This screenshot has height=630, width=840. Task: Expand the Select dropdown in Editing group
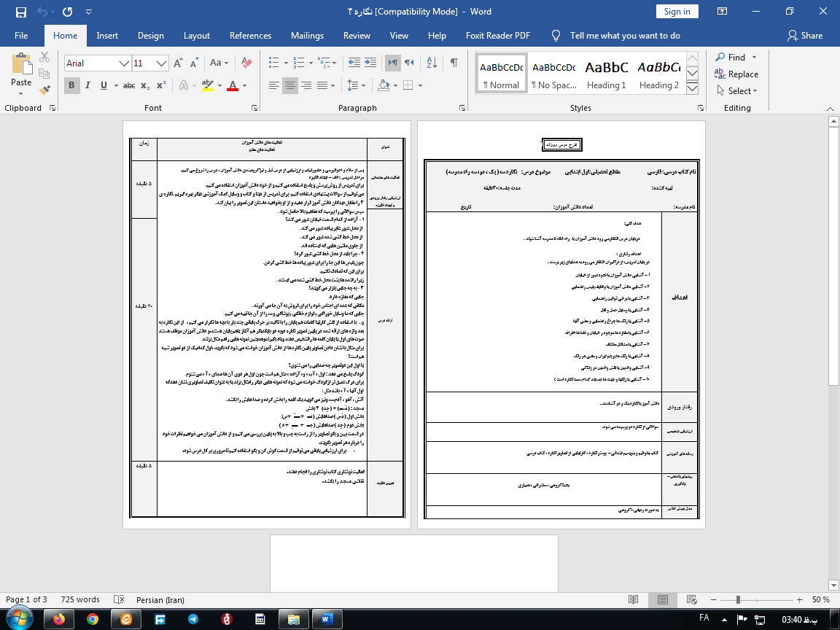tap(742, 91)
